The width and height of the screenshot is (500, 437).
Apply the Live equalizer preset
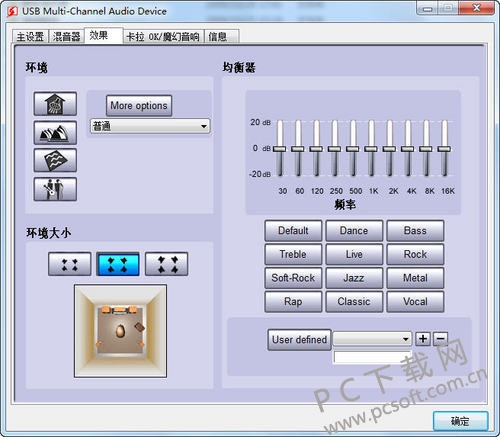pyautogui.click(x=354, y=254)
